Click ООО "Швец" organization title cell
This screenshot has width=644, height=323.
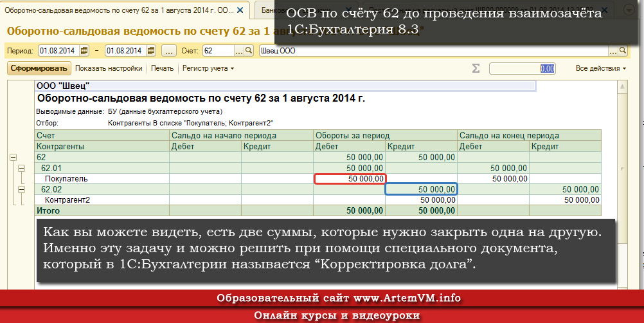coord(285,86)
